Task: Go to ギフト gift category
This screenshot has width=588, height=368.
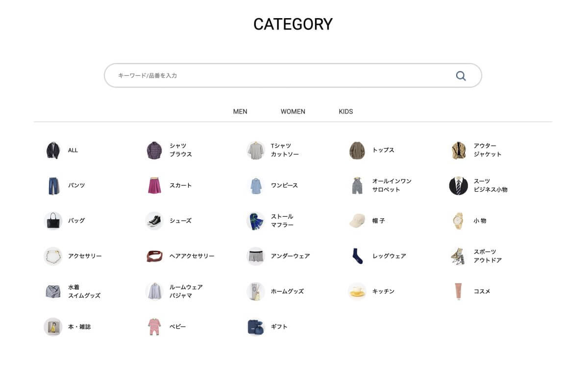Action: tap(268, 326)
